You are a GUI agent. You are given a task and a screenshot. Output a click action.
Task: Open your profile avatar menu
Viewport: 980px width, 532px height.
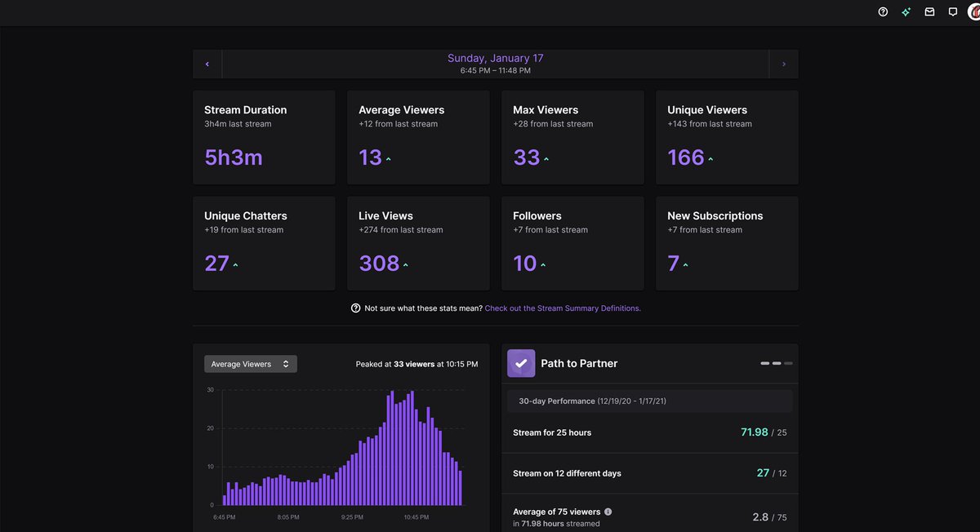coord(974,11)
